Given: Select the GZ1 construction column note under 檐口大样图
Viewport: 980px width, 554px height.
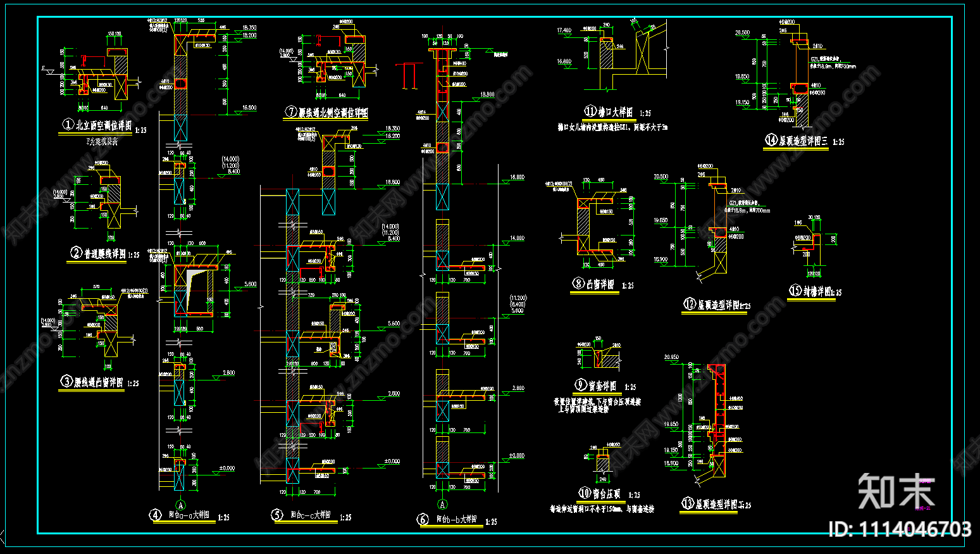Looking at the screenshot, I should click(x=613, y=127).
